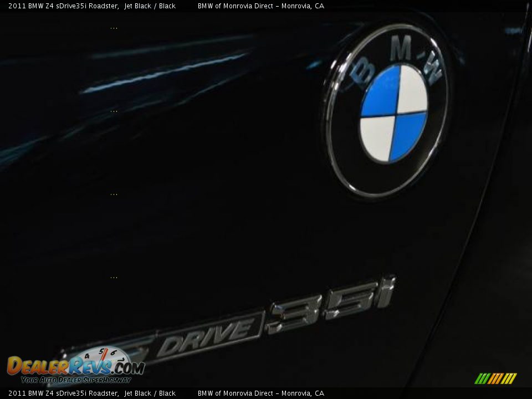This screenshot has width=532, height=399.
Task: Click the BMW of Monrovia Direct text
Action: (260, 6)
